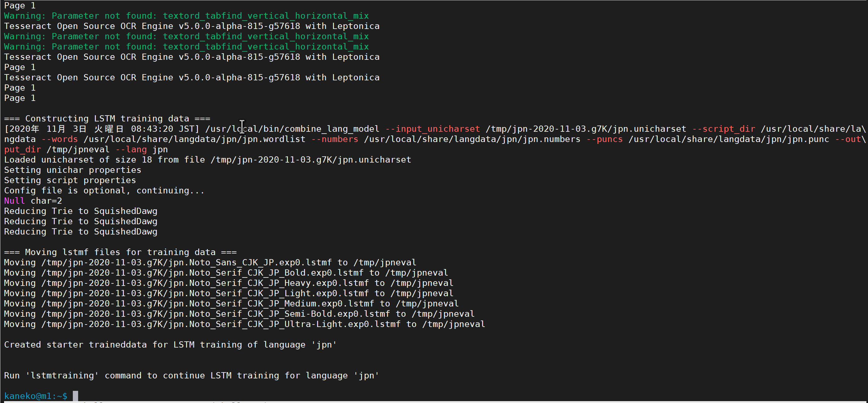Click the Loaded unicharset of size 18 line
The width and height of the screenshot is (868, 403).
point(207,159)
